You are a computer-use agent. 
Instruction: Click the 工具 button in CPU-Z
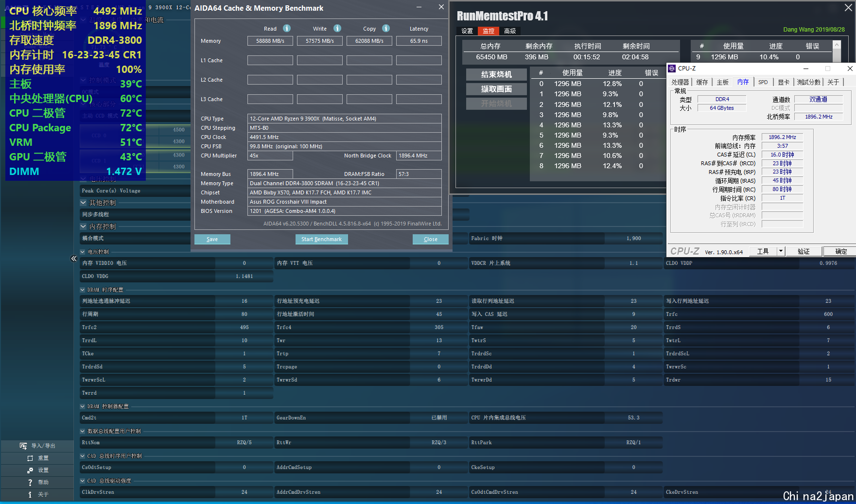(x=763, y=251)
